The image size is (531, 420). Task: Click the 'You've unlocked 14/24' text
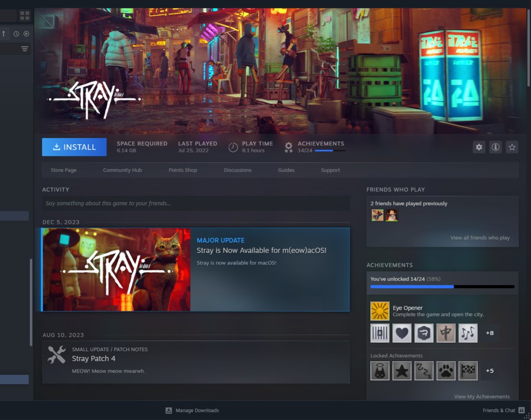[x=397, y=279]
